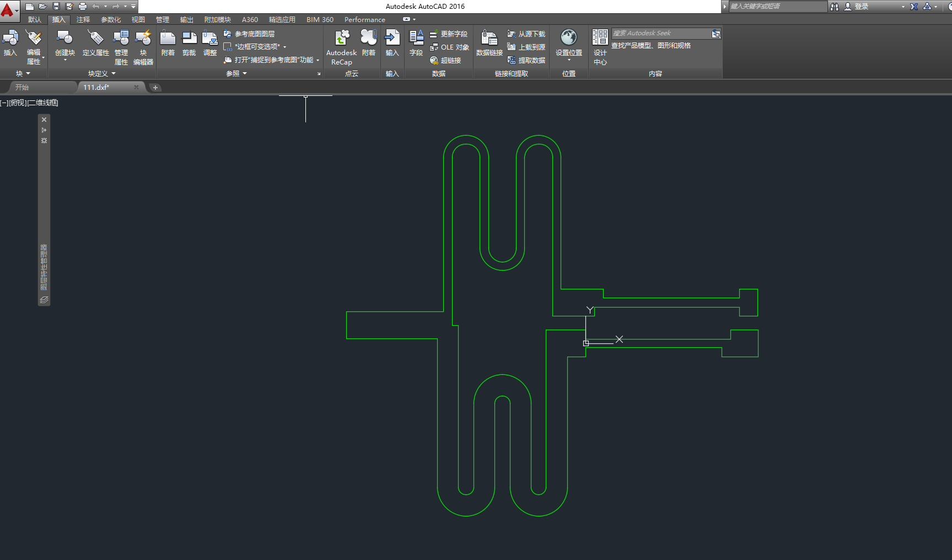Image resolution: width=952 pixels, height=560 pixels.
Task: Click the 输入 (Import) file tool
Action: [392, 44]
